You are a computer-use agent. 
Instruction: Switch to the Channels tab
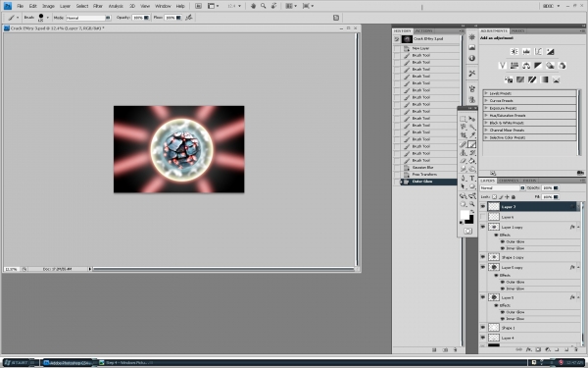point(509,181)
